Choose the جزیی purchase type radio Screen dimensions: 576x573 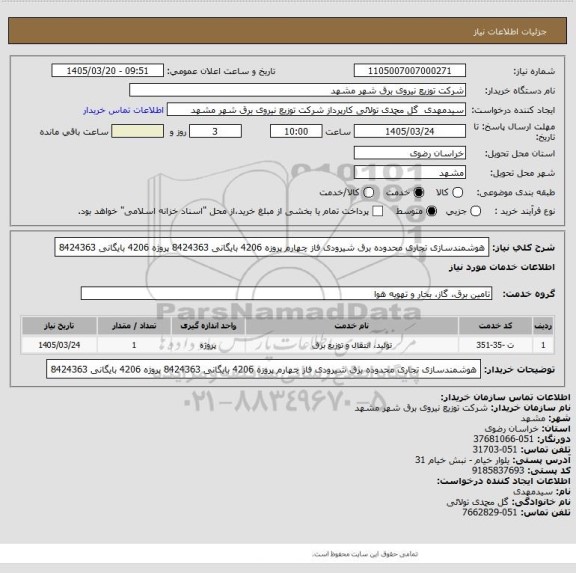[x=475, y=211]
